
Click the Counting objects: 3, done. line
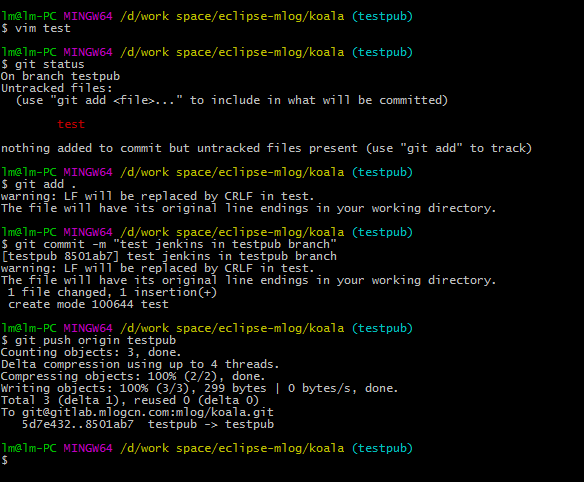pyautogui.click(x=91, y=352)
